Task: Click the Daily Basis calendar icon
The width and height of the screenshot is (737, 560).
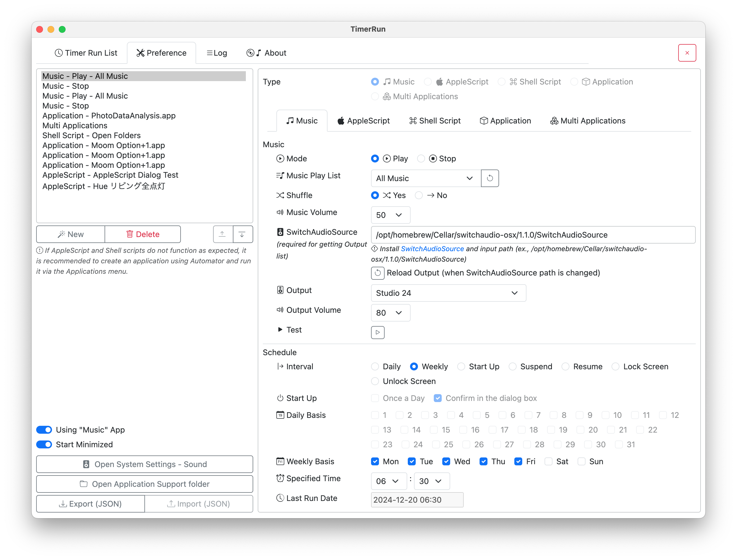Action: [280, 415]
